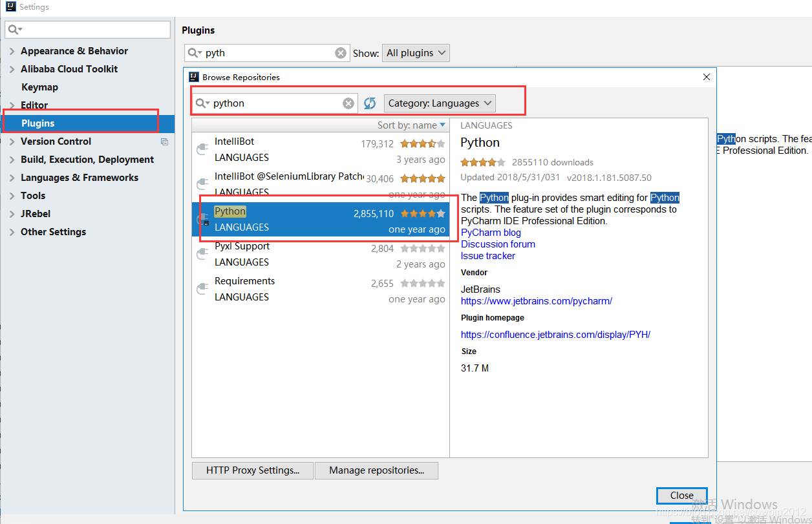Click the Pyxl Support star rating
Viewport: 812px width, 524px height.
(x=423, y=249)
